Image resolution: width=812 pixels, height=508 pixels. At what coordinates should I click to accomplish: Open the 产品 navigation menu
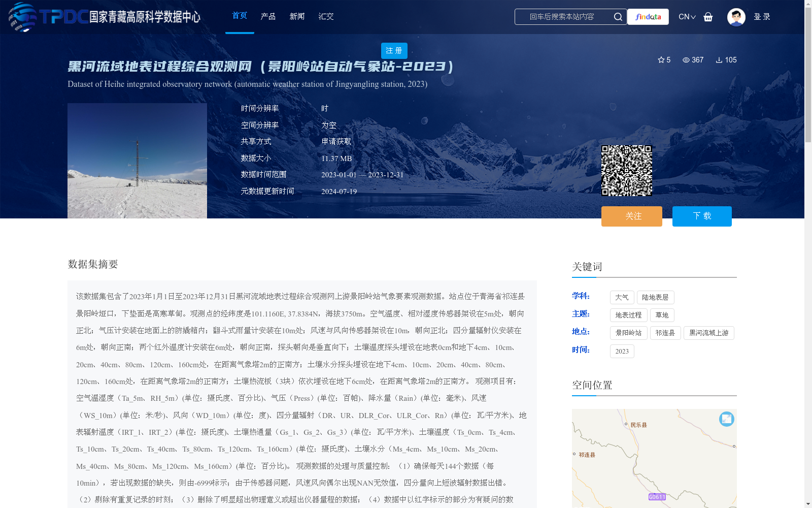tap(268, 16)
